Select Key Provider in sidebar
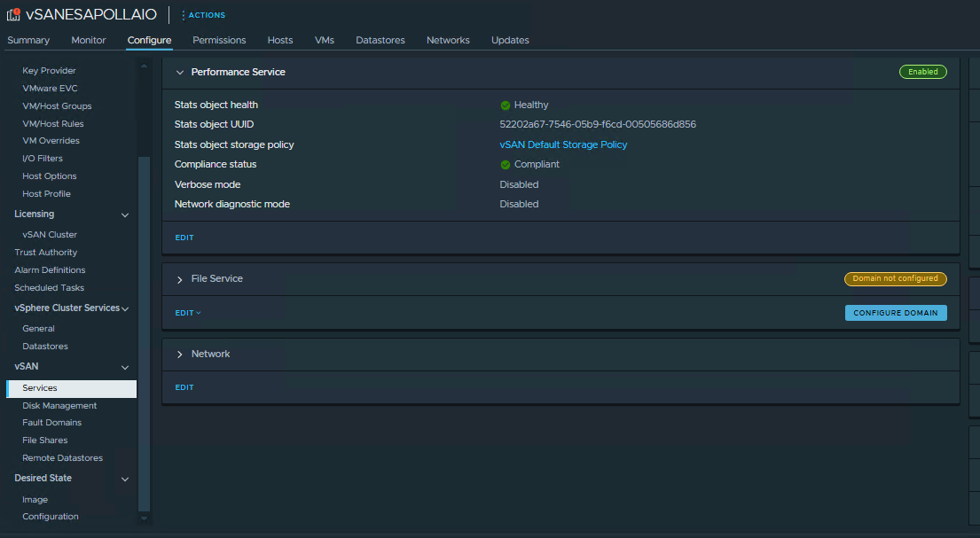 tap(50, 71)
